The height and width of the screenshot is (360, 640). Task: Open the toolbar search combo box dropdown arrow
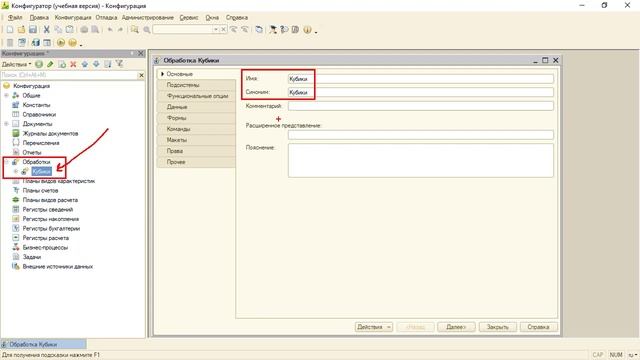(x=216, y=29)
